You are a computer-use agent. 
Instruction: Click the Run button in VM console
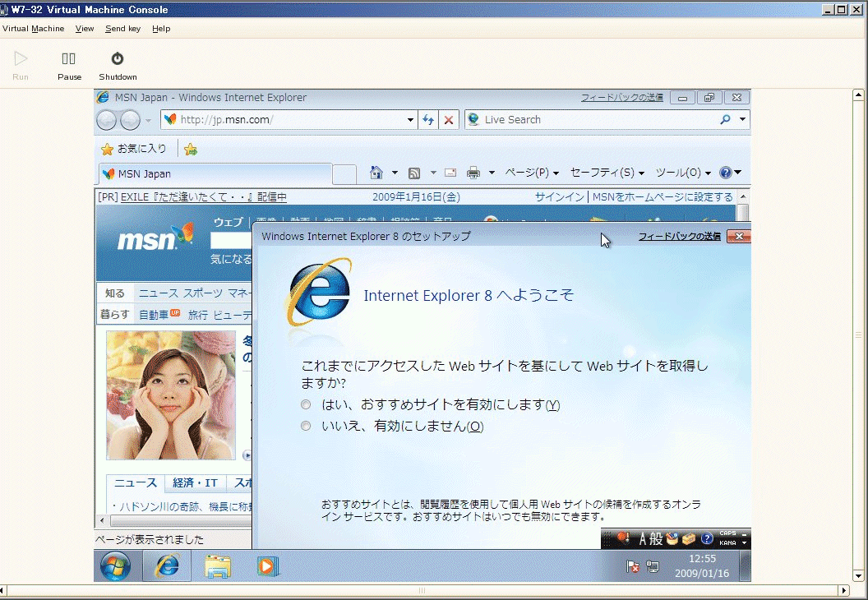21,66
